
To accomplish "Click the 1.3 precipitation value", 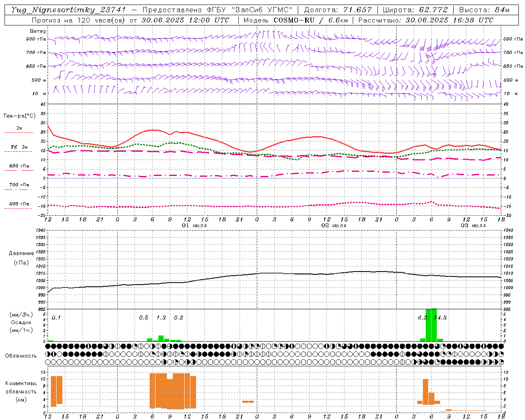I will [x=161, y=317].
